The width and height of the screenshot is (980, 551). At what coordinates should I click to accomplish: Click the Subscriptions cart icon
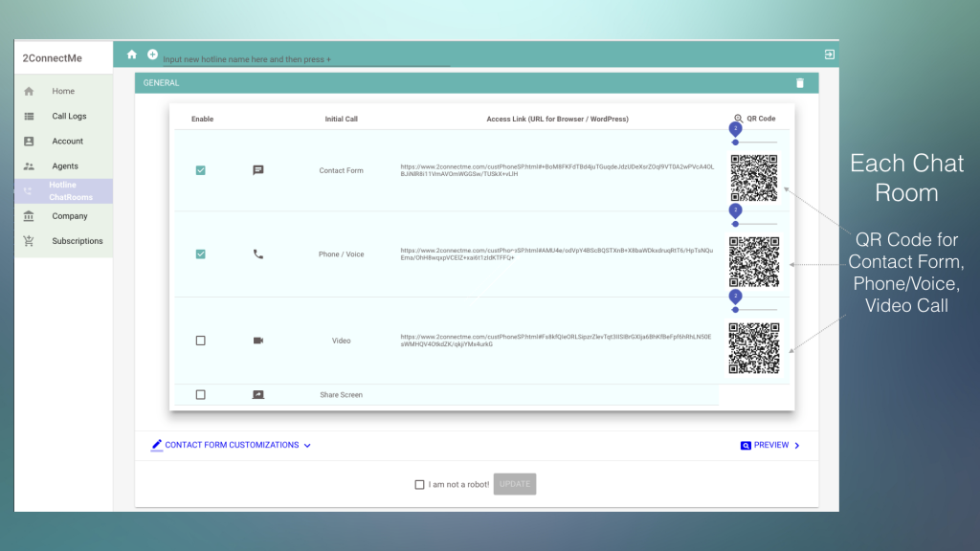[x=29, y=240]
